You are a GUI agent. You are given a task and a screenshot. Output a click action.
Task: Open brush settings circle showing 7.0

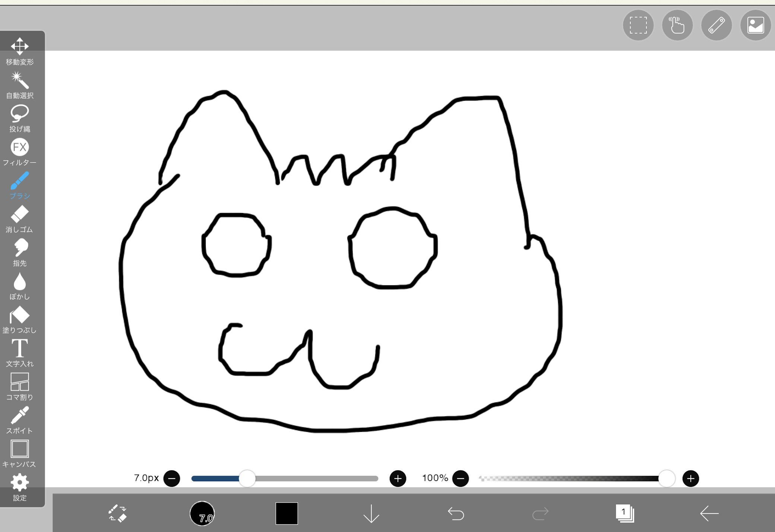pyautogui.click(x=202, y=513)
